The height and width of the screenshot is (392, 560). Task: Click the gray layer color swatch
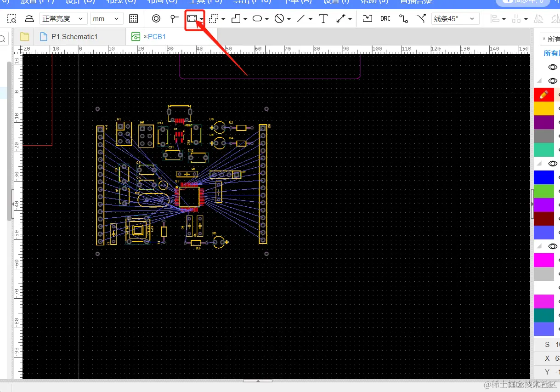pyautogui.click(x=544, y=136)
